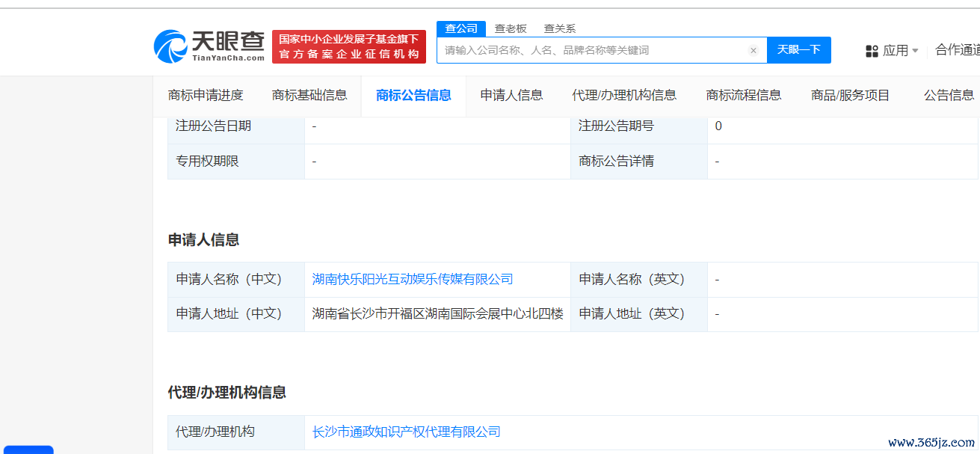Viewport: 980px width, 454px height.
Task: Open the 长沙市通政知识产权代理有限公司 agency link
Action: (406, 432)
